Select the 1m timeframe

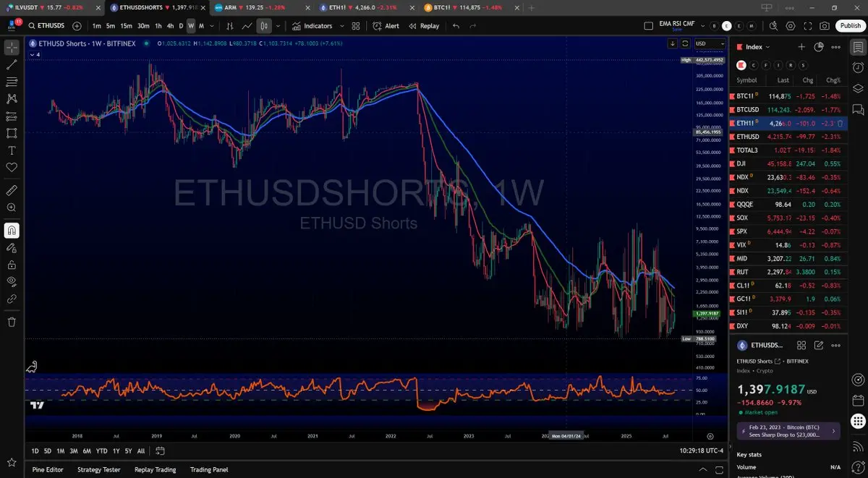tap(96, 26)
